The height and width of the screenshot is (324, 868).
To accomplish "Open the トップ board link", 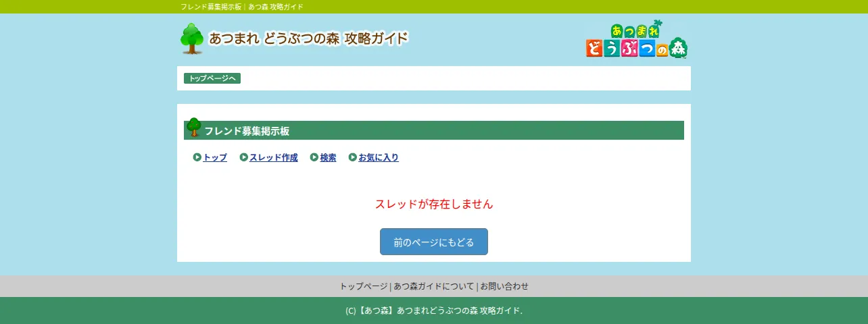I will (x=215, y=157).
